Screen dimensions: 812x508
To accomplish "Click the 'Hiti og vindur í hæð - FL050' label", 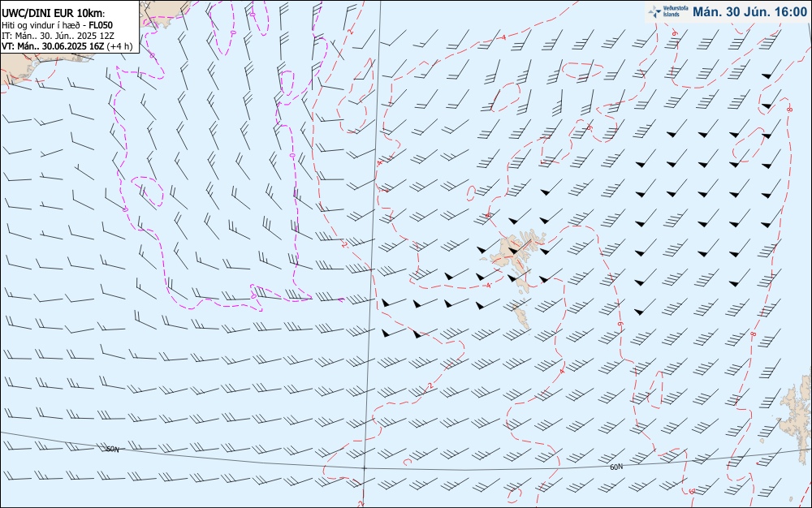I will pos(58,25).
